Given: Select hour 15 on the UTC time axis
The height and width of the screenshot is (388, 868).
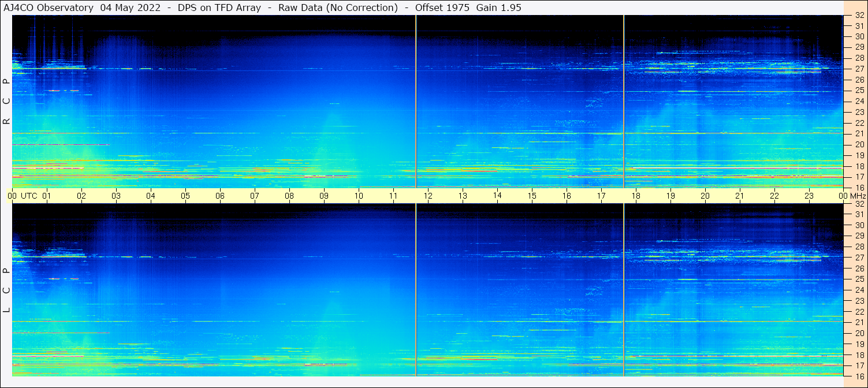Looking at the screenshot, I should 532,196.
